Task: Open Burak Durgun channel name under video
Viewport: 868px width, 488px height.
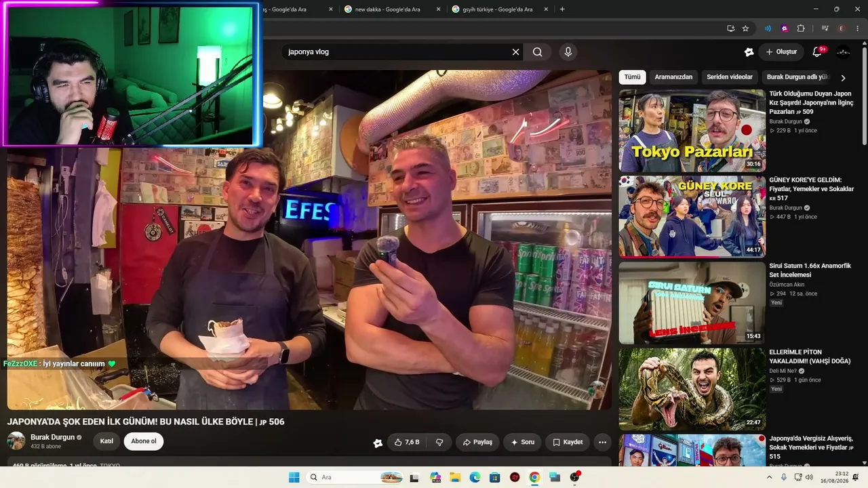Action: point(52,437)
